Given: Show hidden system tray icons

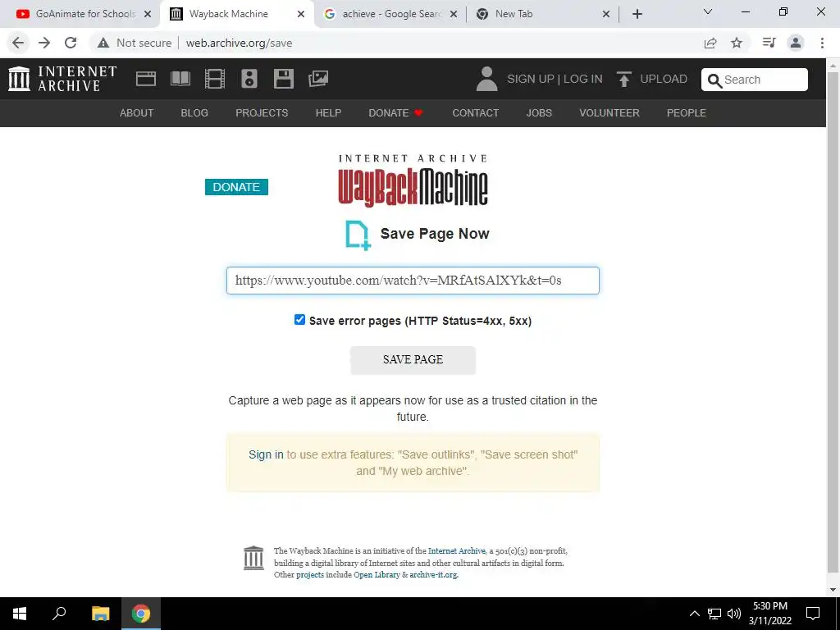Looking at the screenshot, I should pyautogui.click(x=694, y=614).
